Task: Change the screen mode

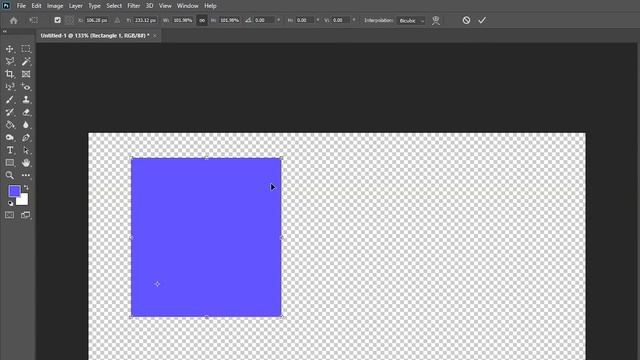Action: click(26, 215)
